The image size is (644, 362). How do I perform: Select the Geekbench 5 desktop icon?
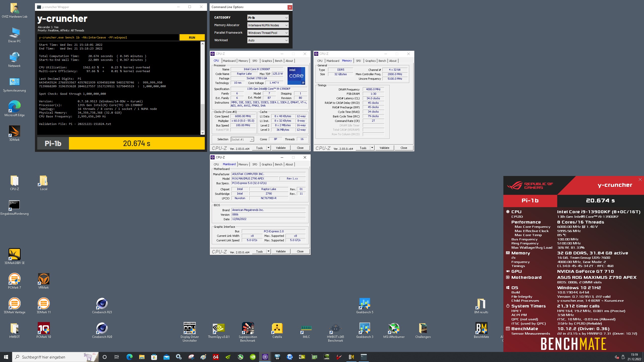[365, 306]
